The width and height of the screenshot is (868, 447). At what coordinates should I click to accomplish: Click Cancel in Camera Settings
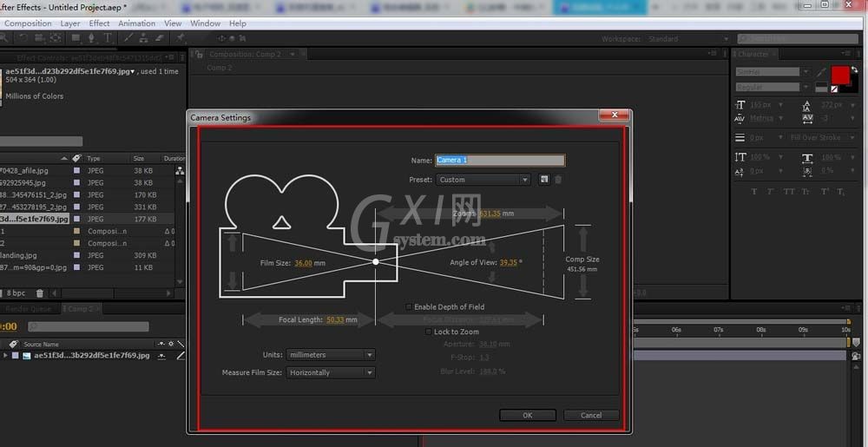click(x=591, y=415)
